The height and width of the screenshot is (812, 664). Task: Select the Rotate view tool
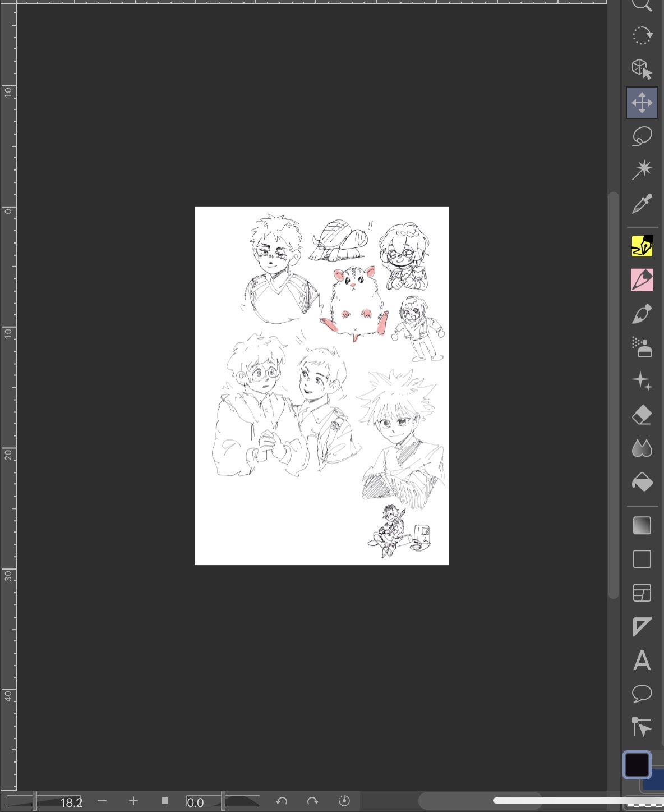point(642,35)
